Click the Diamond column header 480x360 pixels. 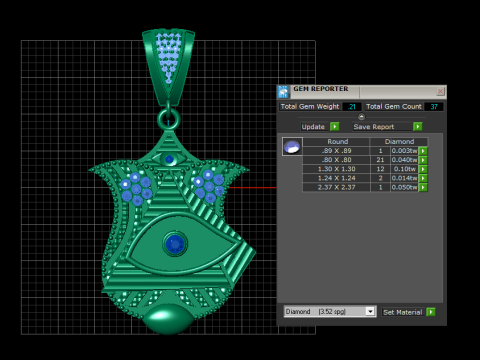[399, 142]
